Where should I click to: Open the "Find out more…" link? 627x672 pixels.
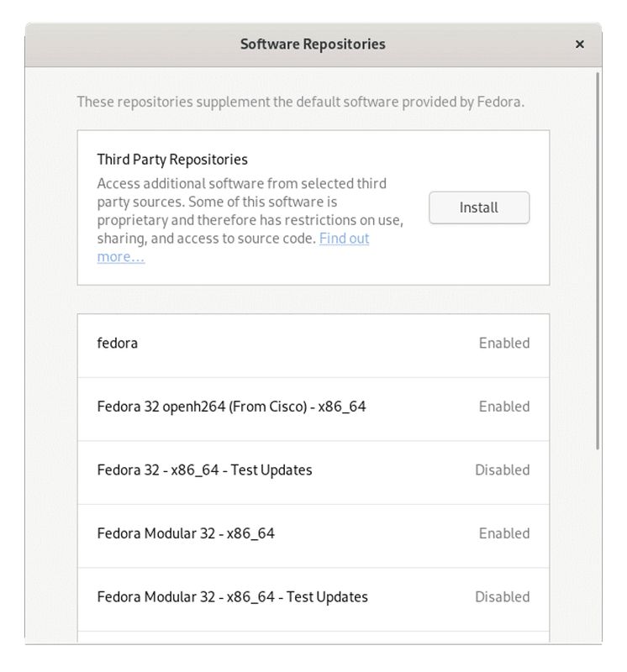(x=344, y=239)
